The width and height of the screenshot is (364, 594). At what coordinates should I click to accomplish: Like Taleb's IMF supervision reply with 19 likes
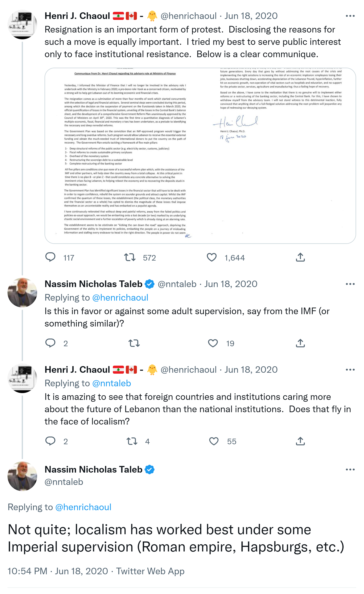213,343
